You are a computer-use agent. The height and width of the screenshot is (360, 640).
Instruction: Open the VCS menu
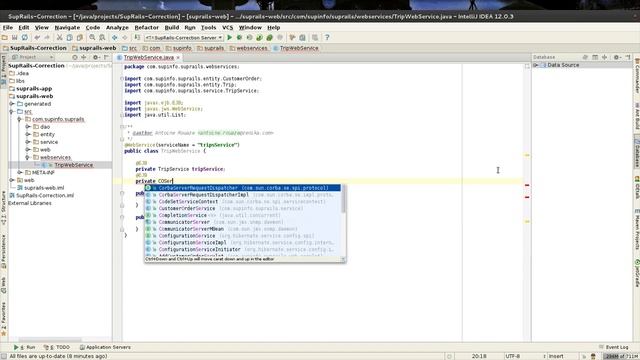coord(227,27)
